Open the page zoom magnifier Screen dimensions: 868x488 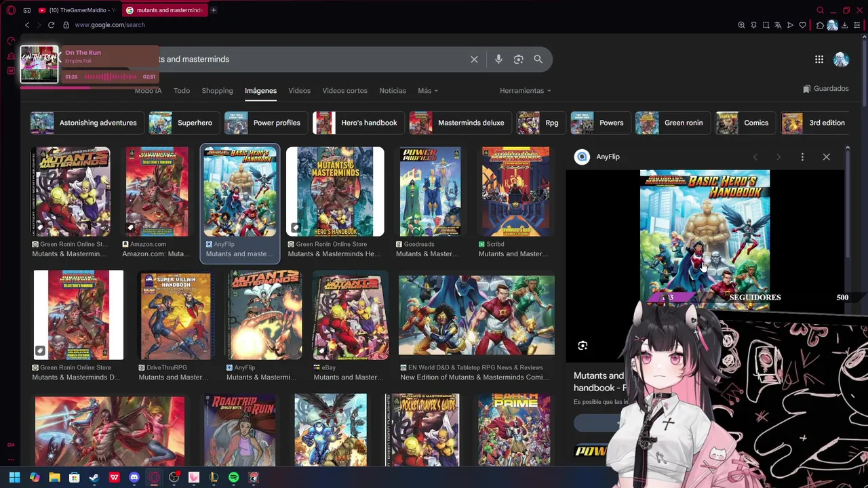[x=741, y=25]
